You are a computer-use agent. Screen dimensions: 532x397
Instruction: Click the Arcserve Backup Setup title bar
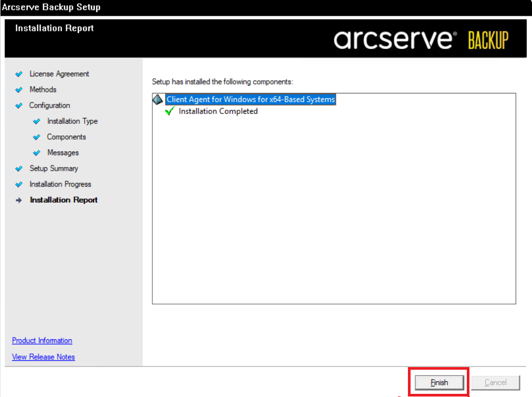click(266, 7)
